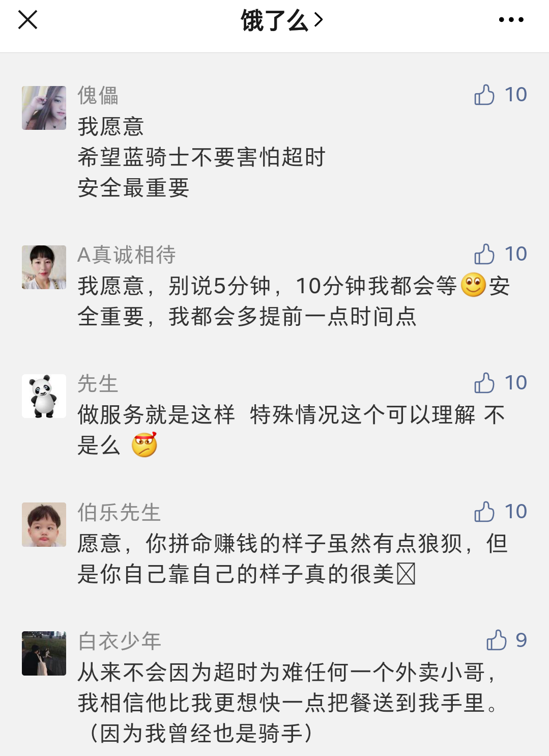Open the username 伯乐先生
549x756 pixels.
pos(119,513)
